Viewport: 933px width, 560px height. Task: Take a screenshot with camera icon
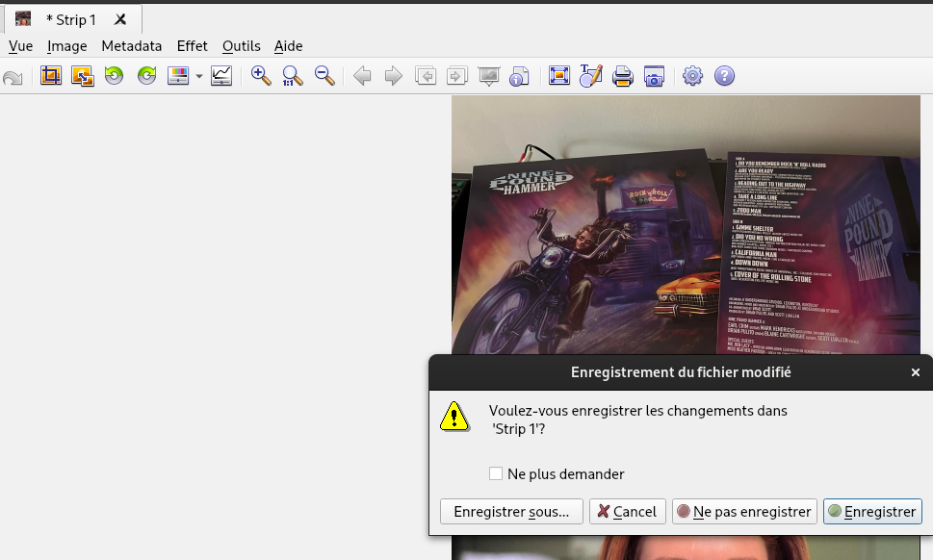(x=654, y=75)
